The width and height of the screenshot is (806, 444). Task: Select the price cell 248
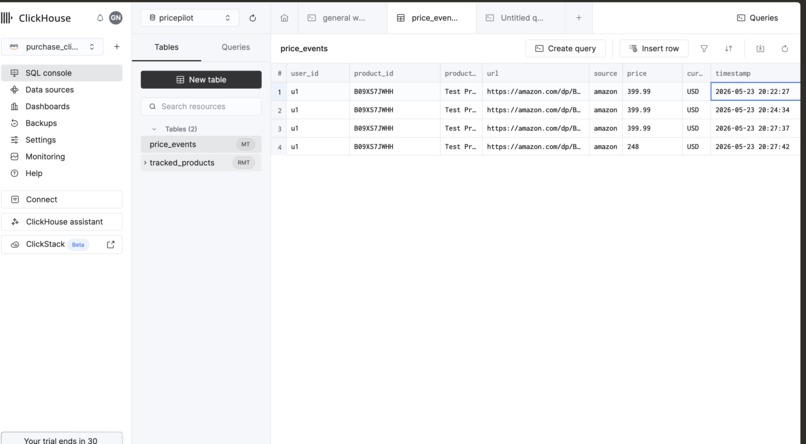click(x=652, y=146)
